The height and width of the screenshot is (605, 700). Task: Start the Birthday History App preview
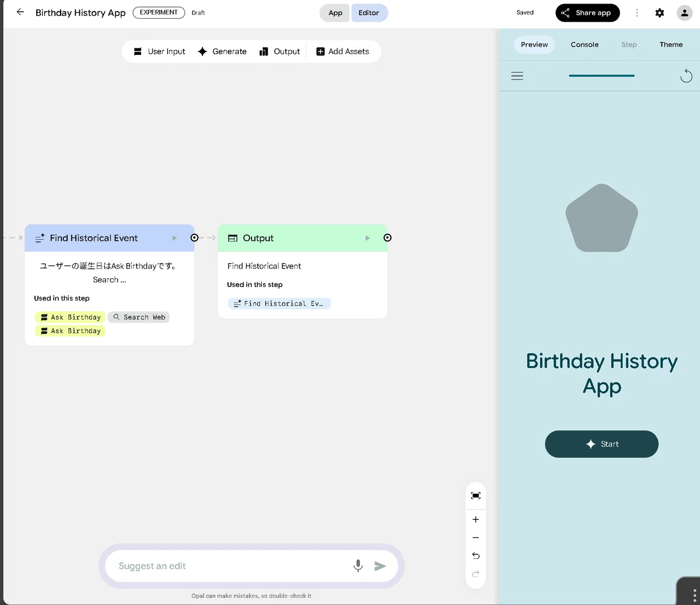coord(601,444)
